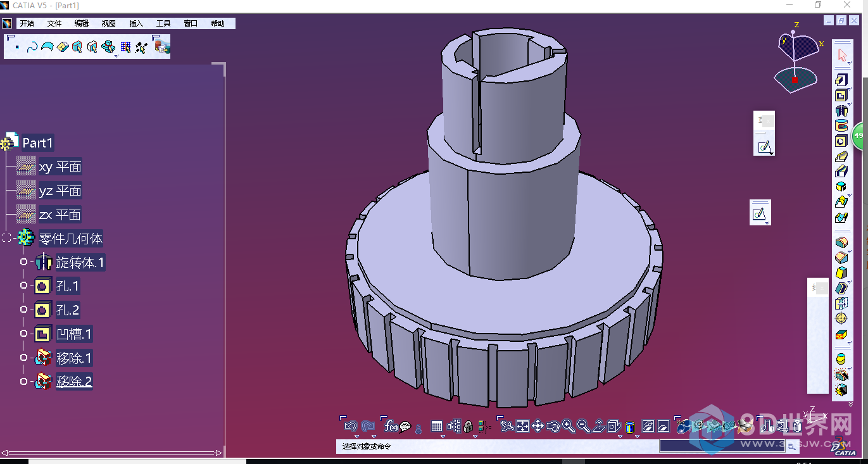Expand the 移除.1 tree node
Viewport: 868px width, 464px height.
24,358
